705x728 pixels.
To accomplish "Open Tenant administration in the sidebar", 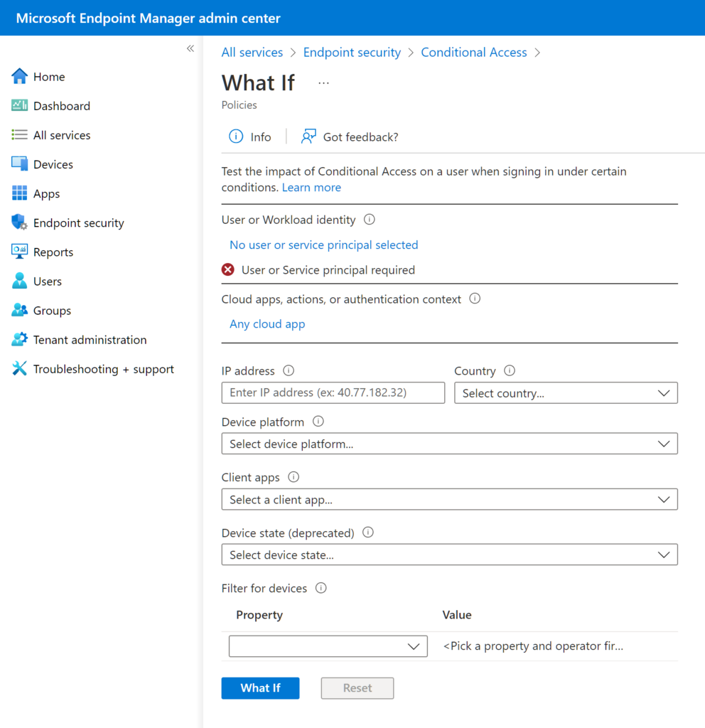I will [x=90, y=340].
